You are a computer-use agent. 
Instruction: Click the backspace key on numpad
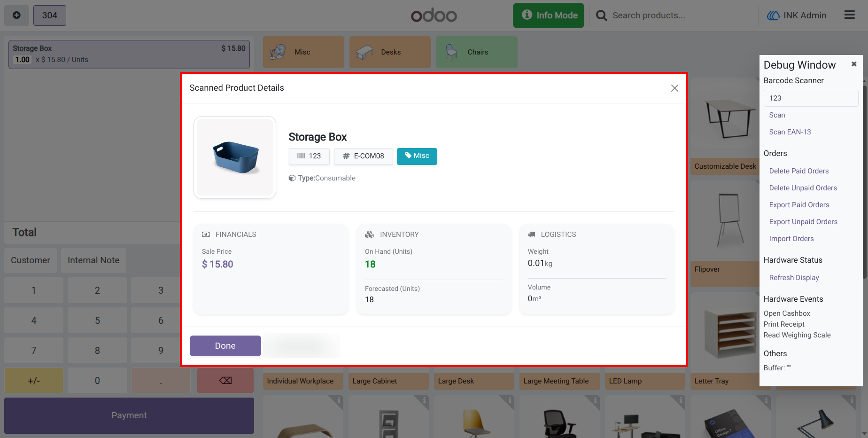click(x=225, y=381)
